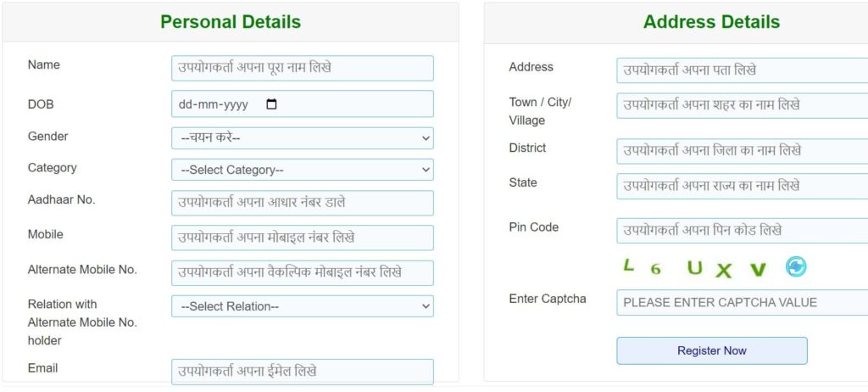Focus the Enter Captcha input box
The image size is (868, 392).
click(742, 303)
